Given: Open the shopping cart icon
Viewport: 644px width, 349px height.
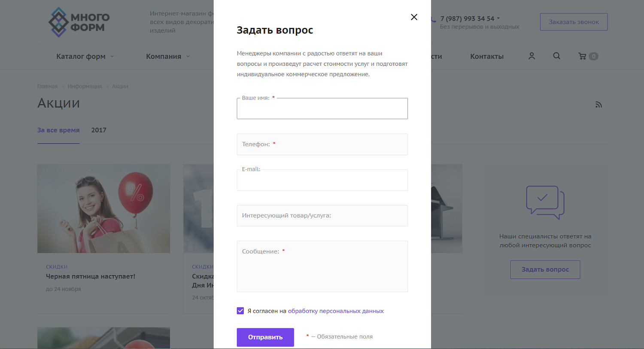Looking at the screenshot, I should coord(583,56).
